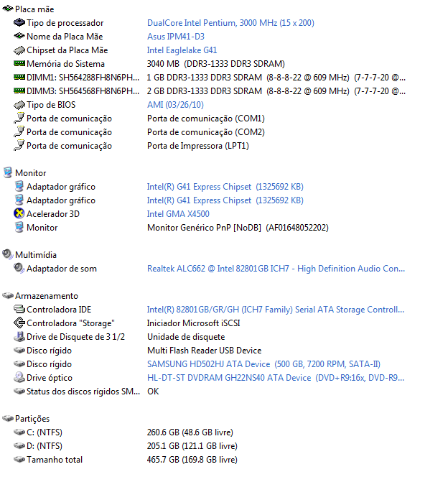The height and width of the screenshot is (477, 448).
Task: Select the 'Drive de Disquete de 3 1/2' label
Action: pos(75,337)
